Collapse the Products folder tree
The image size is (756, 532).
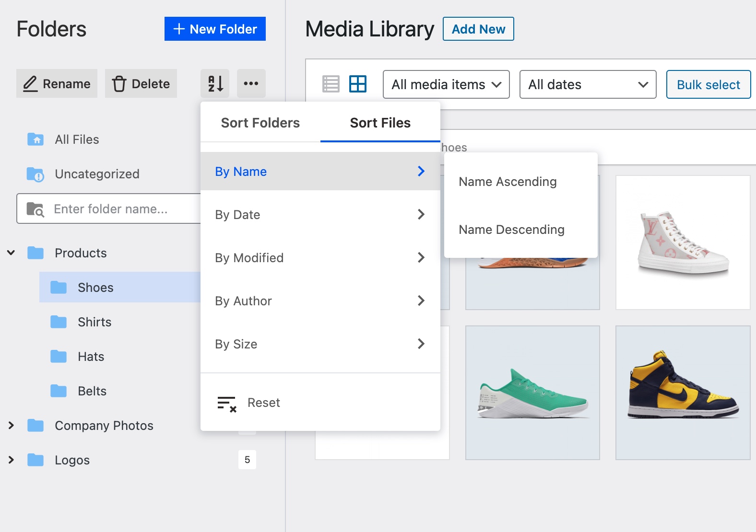pyautogui.click(x=11, y=253)
